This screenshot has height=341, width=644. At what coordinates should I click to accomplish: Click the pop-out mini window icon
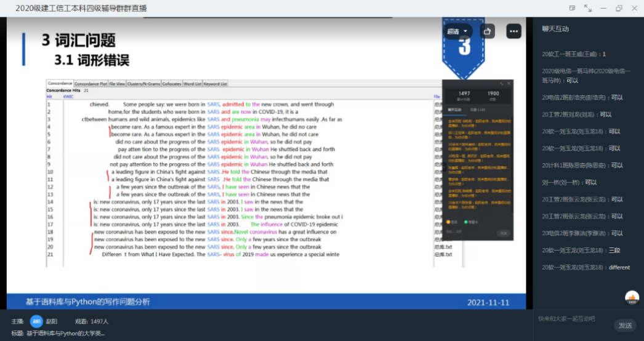click(x=572, y=8)
